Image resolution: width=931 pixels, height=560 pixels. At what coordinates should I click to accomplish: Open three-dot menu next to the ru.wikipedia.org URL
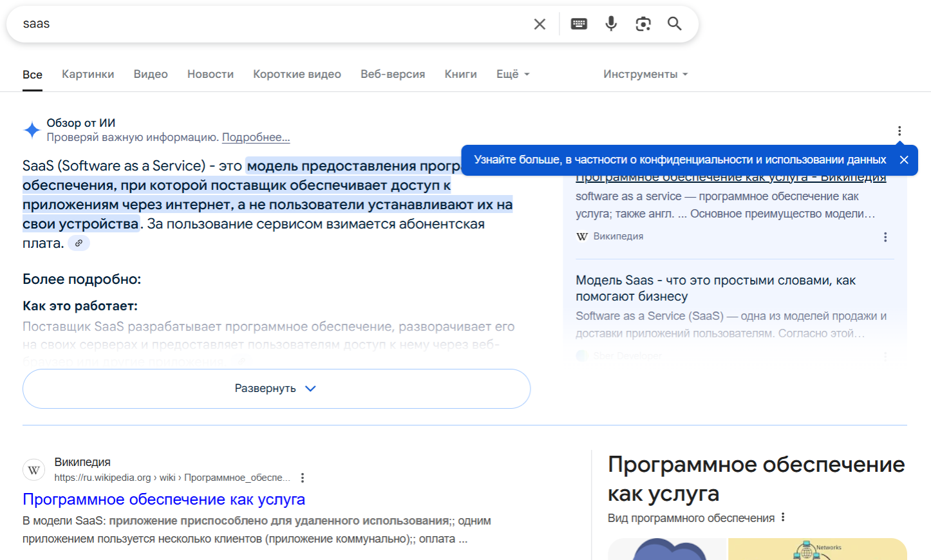tap(303, 478)
